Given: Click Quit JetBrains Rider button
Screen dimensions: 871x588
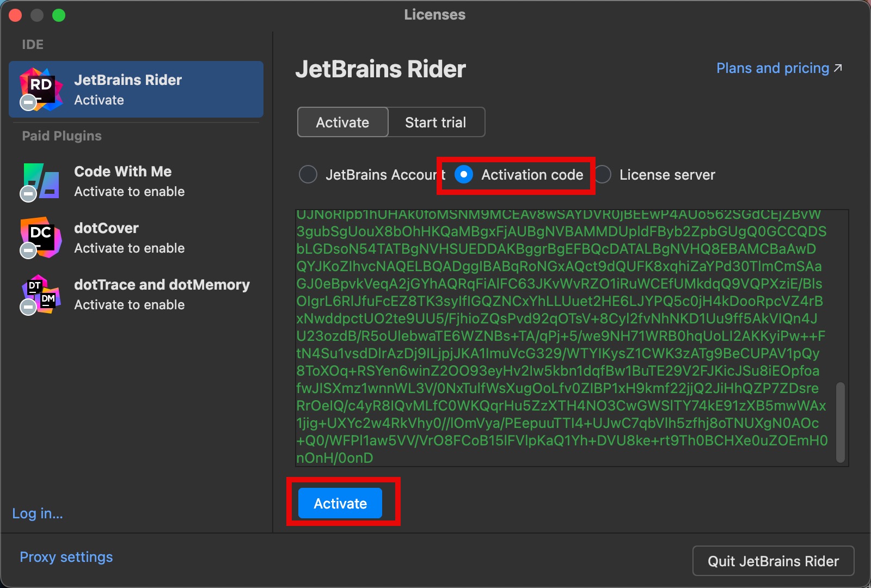Looking at the screenshot, I should click(772, 561).
